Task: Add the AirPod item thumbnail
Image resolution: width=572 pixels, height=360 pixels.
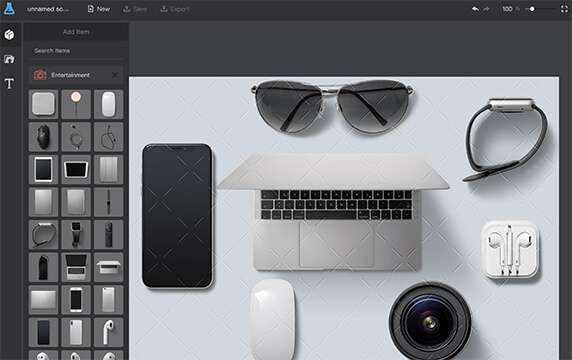Action: [x=108, y=332]
